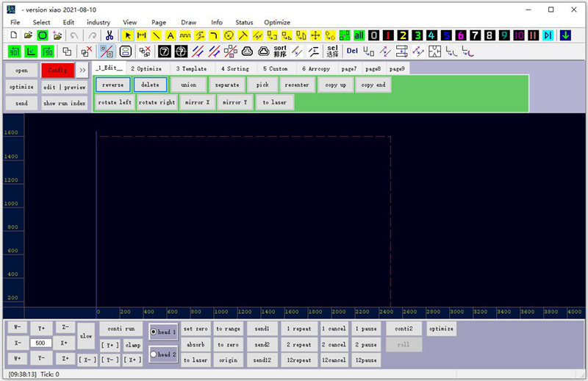588x381 pixels.
Task: Click the crosshair 7 target icon
Action: coord(181,51)
